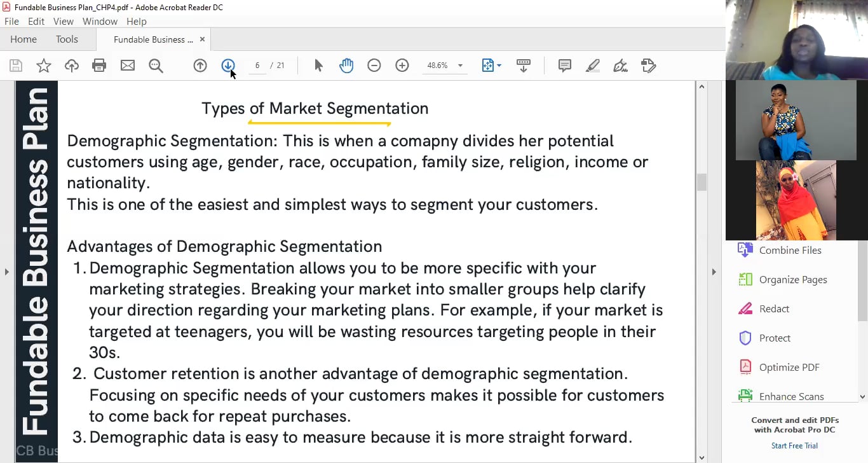Click the Advantages of Demographic Segmentation line
This screenshot has width=868, height=463.
click(x=224, y=246)
